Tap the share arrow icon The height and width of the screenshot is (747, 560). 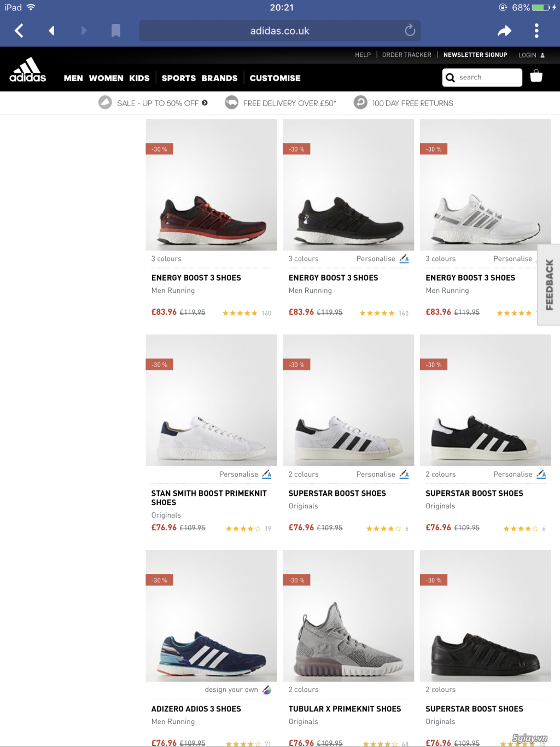[x=504, y=31]
